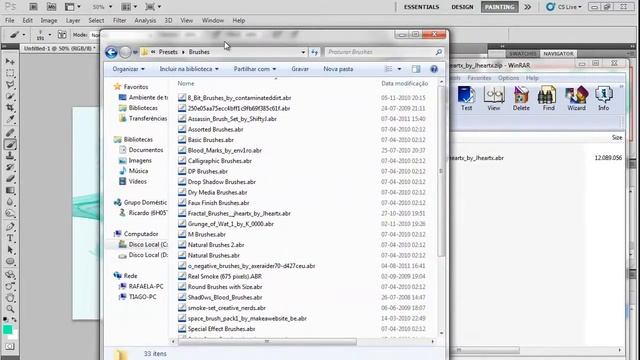
Task: Select the Blur tool
Action: (10, 202)
